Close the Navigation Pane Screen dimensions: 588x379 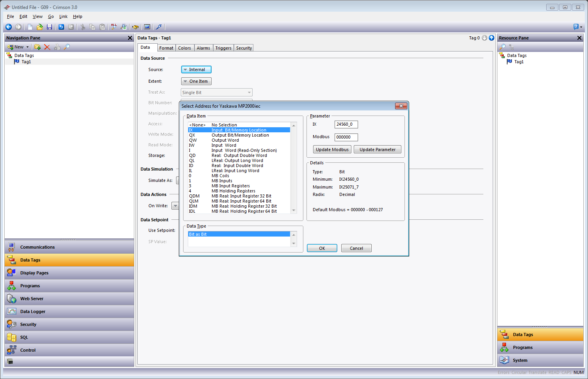[x=130, y=38]
